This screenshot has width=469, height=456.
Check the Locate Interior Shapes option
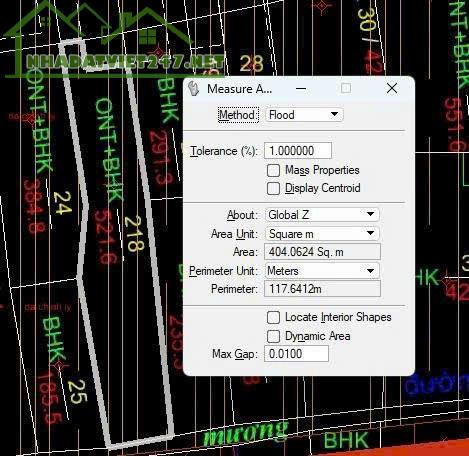273,317
